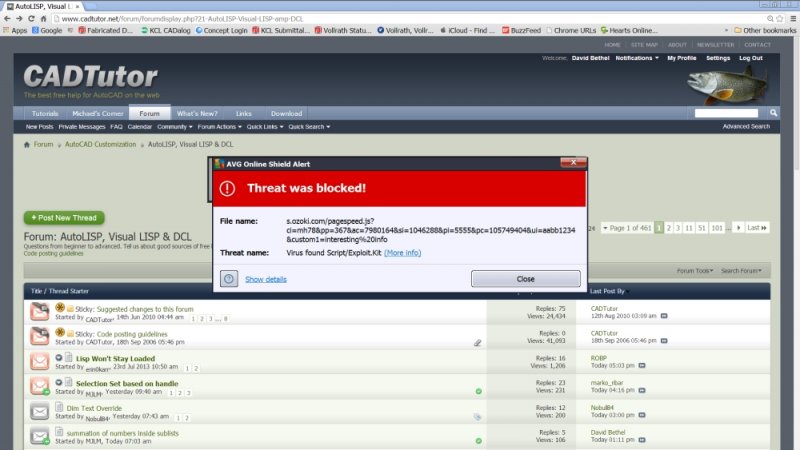The width and height of the screenshot is (800, 450).
Task: Click envelope icon for Dim Text Override
Action: point(39,411)
